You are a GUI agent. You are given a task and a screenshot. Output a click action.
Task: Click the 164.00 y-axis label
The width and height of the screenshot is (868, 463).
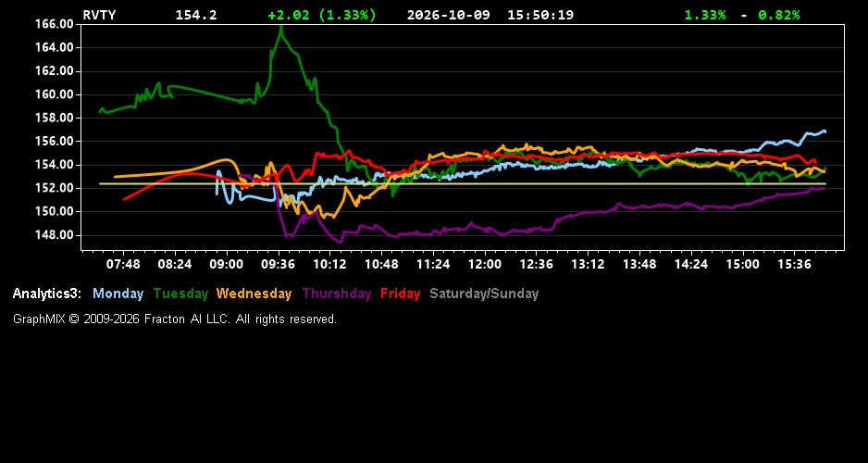pyautogui.click(x=55, y=47)
